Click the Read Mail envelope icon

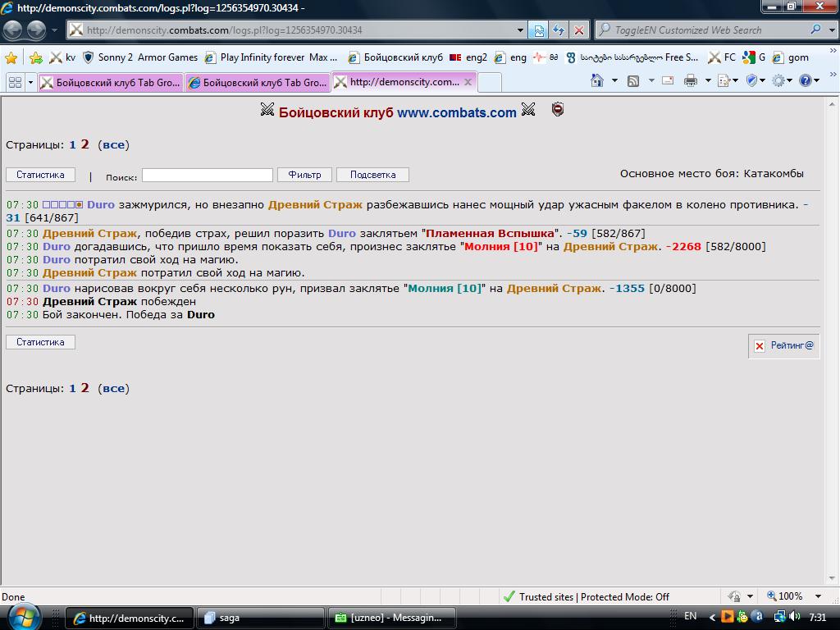coord(668,81)
